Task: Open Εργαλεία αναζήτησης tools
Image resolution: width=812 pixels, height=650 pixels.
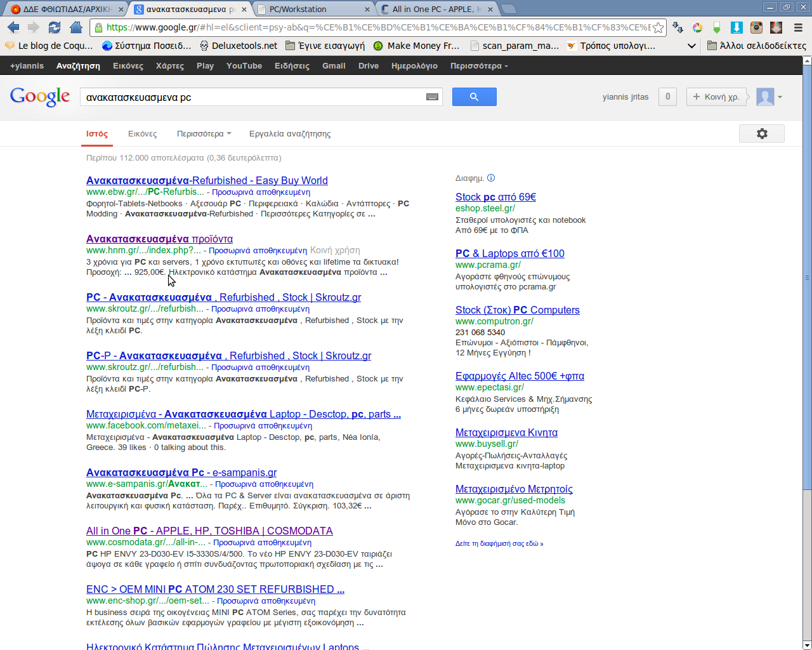Action: 290,134
